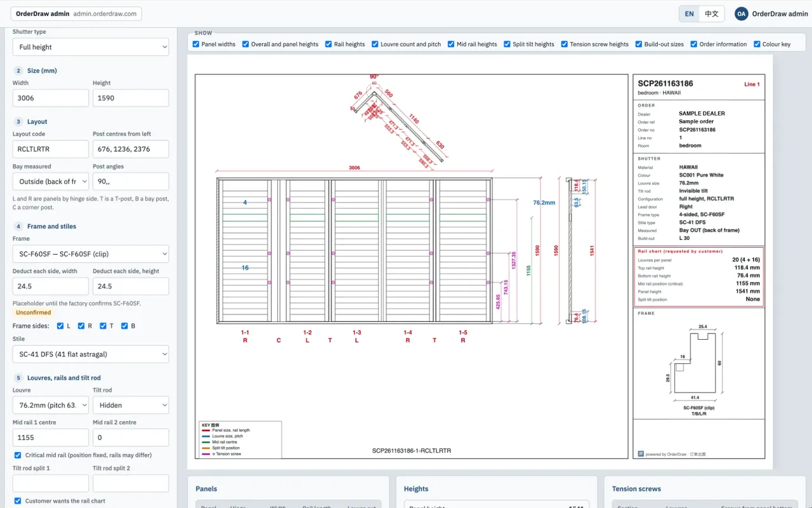This screenshot has height=508, width=812.
Task: Uncheck frame side T checkbox
Action: click(x=103, y=326)
